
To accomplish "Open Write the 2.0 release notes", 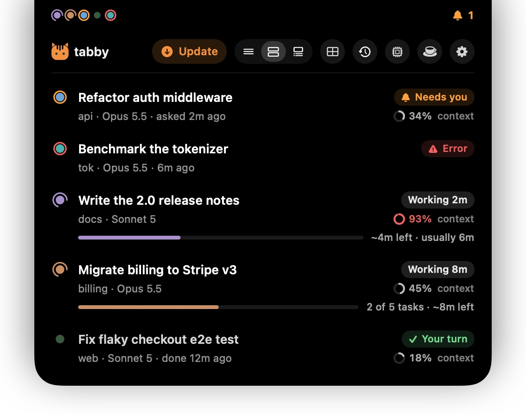I will point(159,200).
